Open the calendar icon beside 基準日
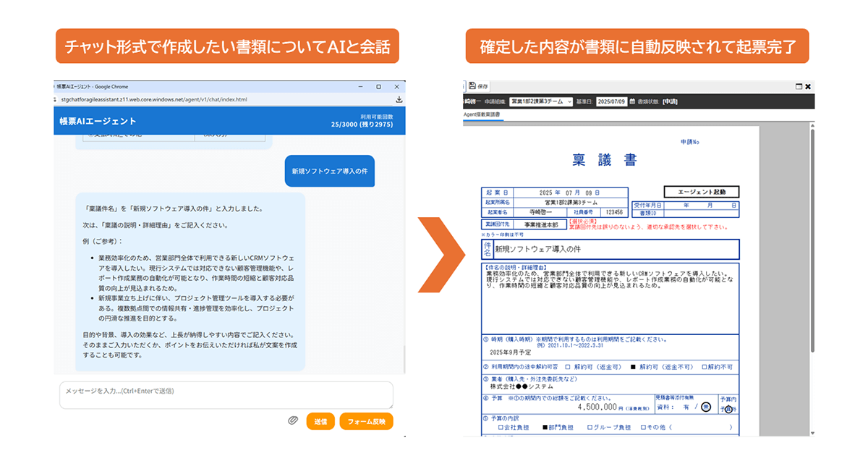Image resolution: width=868 pixels, height=456 pixels. pos(631,101)
